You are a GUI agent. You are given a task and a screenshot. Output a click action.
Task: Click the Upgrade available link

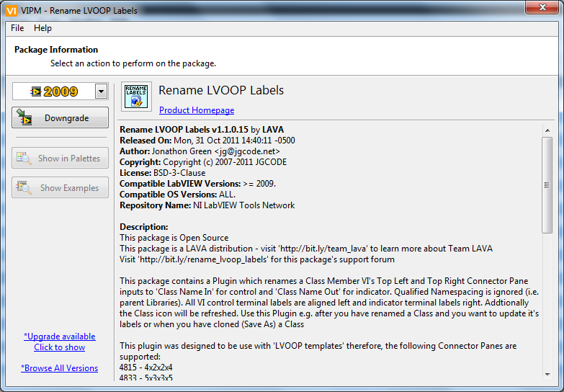pyautogui.click(x=59, y=337)
